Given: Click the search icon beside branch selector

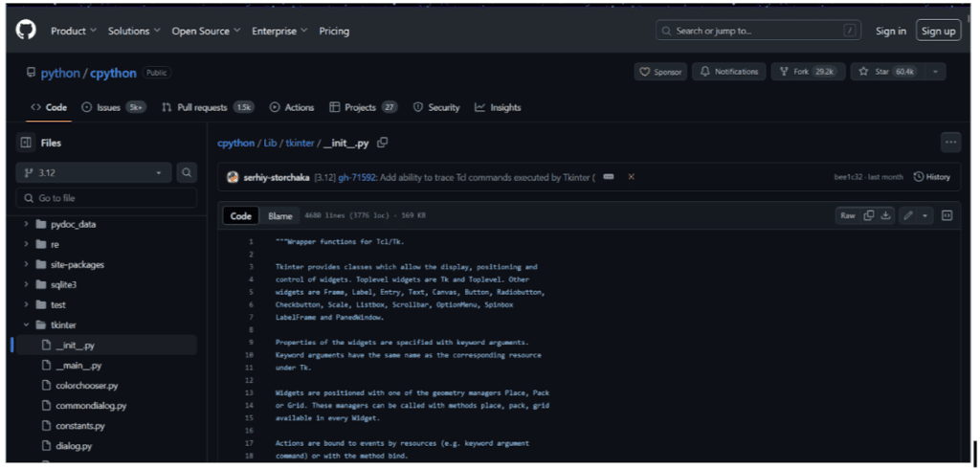Looking at the screenshot, I should [187, 173].
